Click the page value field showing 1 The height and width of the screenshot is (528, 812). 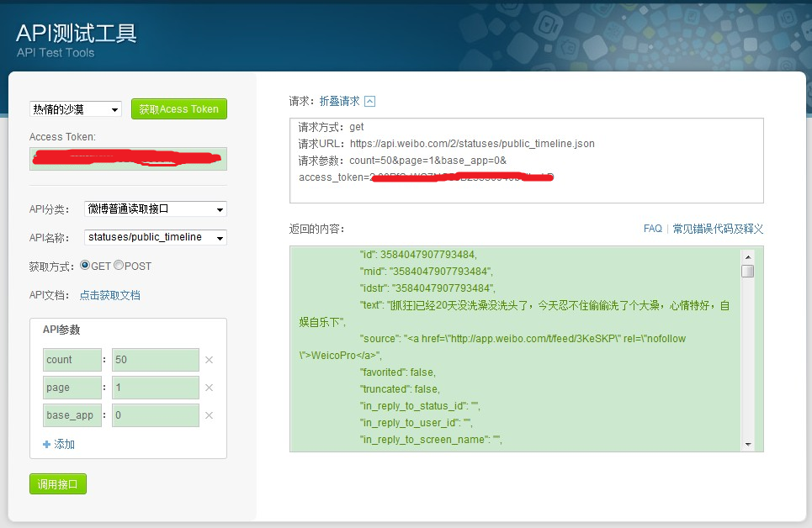tap(156, 388)
